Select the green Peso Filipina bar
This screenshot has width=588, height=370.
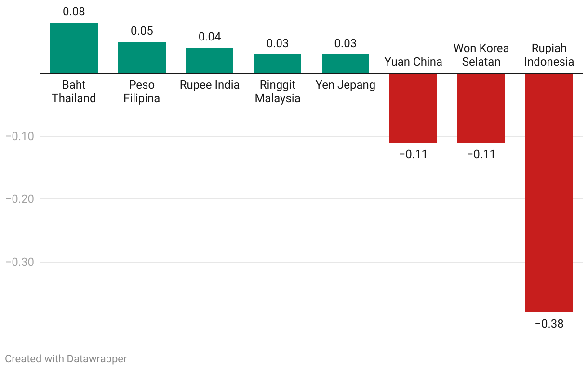pyautogui.click(x=142, y=57)
